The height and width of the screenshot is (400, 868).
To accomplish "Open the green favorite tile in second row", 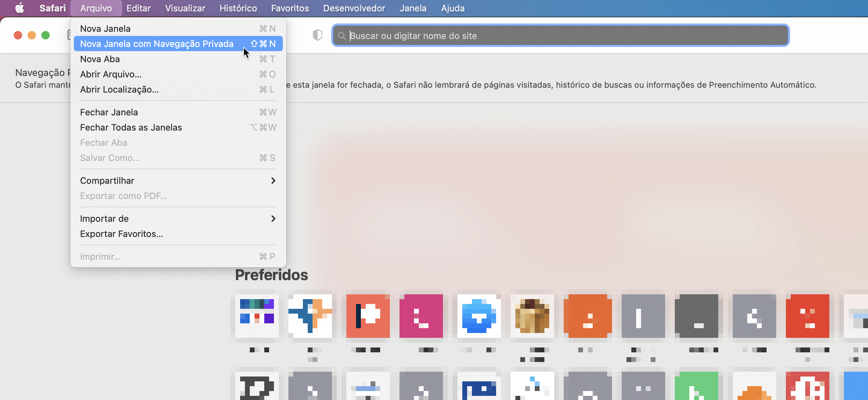I will tap(697, 386).
